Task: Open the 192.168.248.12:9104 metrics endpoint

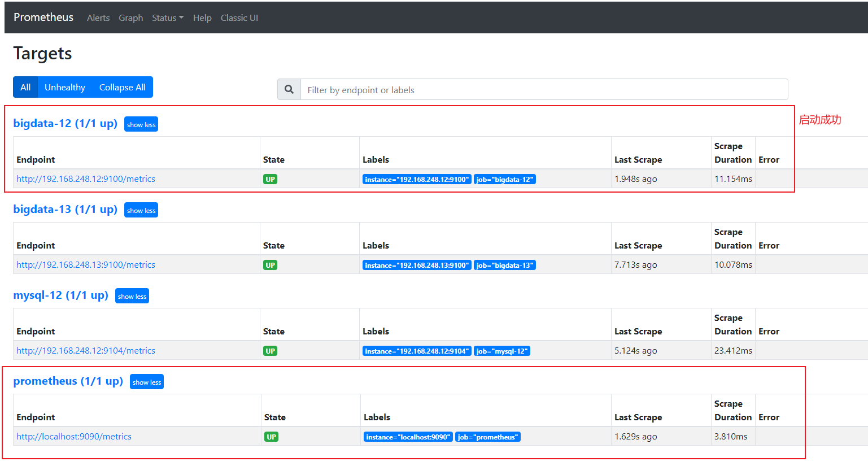Action: pos(86,350)
